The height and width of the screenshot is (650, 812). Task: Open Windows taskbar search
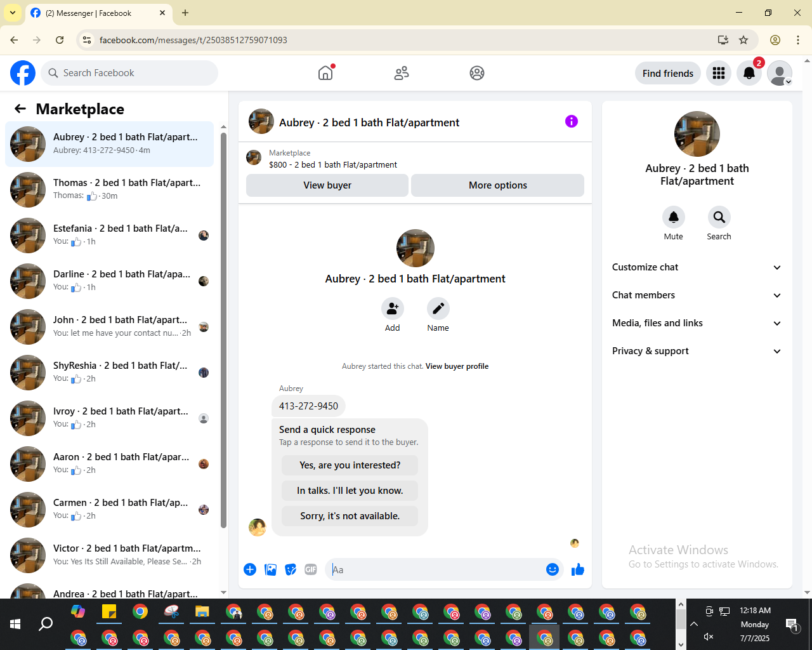[x=46, y=625]
